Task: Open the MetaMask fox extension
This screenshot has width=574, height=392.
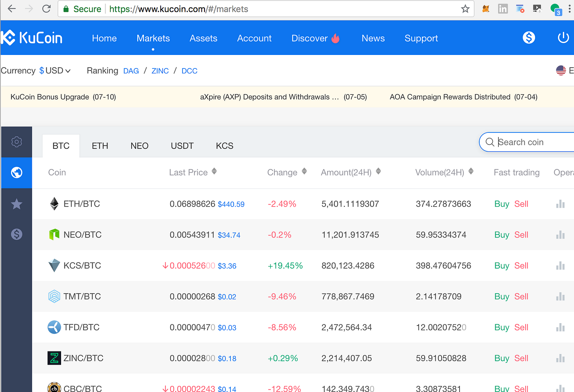Action: click(x=486, y=9)
